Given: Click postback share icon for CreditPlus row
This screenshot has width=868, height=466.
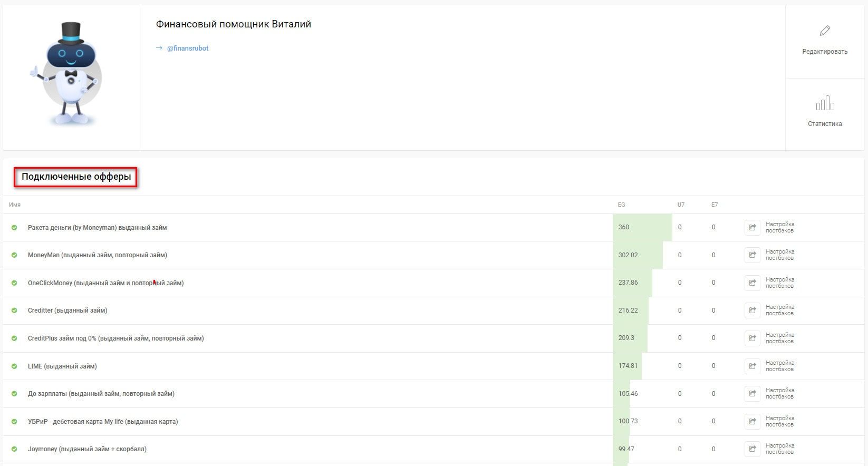Looking at the screenshot, I should tap(753, 338).
